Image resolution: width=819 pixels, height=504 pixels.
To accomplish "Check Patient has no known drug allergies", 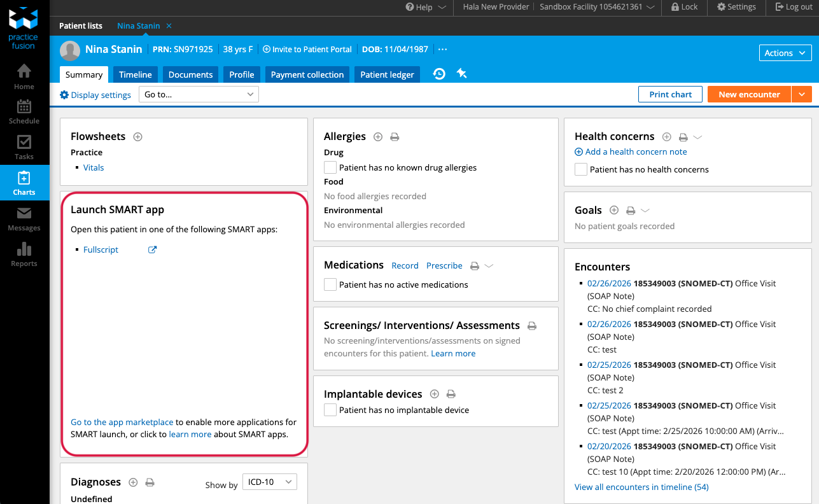I will pyautogui.click(x=330, y=167).
